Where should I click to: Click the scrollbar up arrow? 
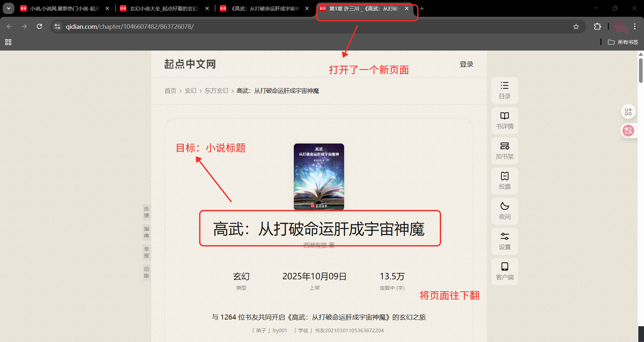641,54
